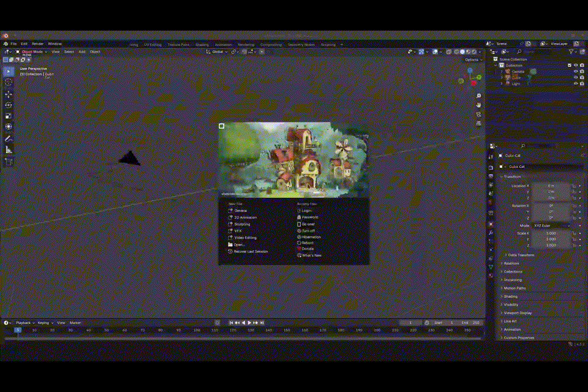Open the rotation Mode XYZ Euler dropdown
Viewport: 588px width, 392px height.
552,226
